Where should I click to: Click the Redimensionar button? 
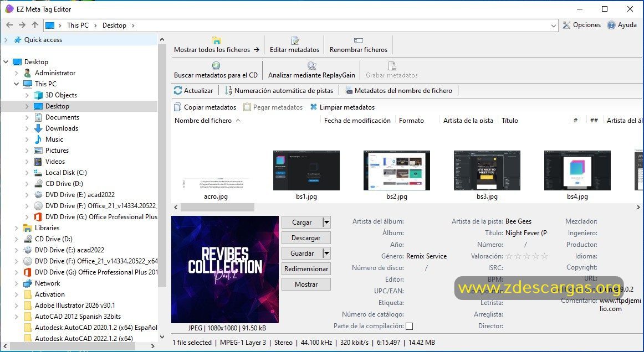pos(306,269)
